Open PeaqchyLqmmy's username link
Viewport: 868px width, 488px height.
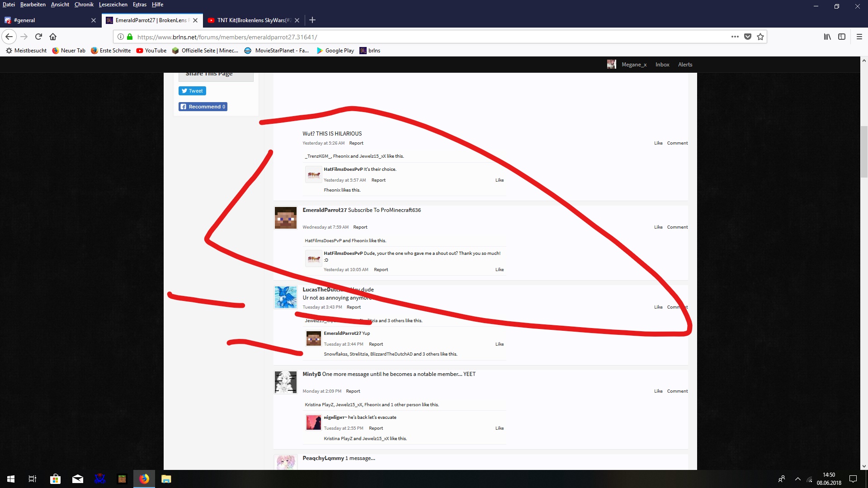pos(323,458)
